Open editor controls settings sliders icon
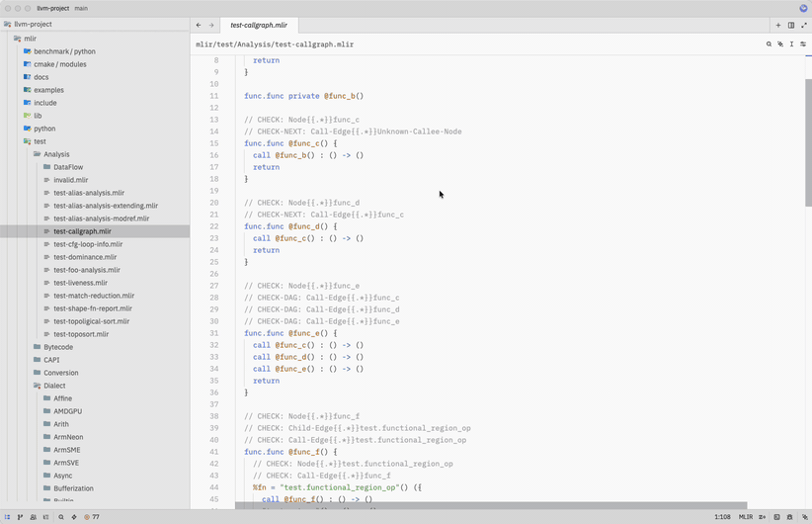The width and height of the screenshot is (812, 524). pyautogui.click(x=803, y=44)
